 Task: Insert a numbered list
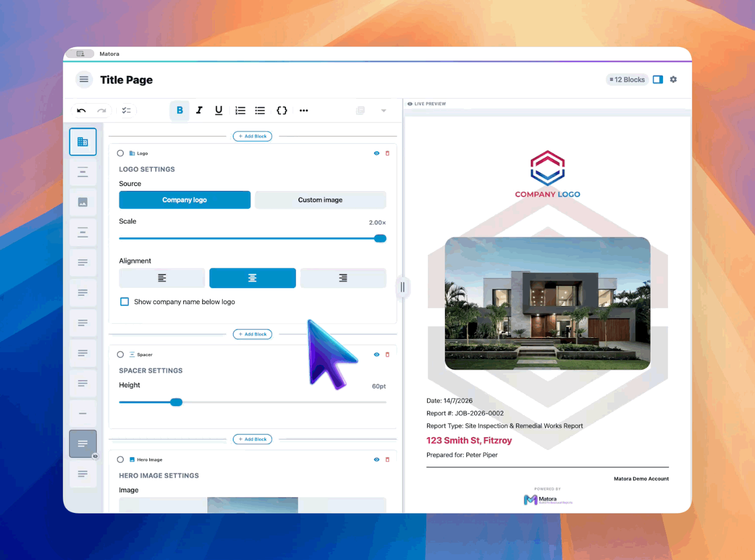(240, 110)
